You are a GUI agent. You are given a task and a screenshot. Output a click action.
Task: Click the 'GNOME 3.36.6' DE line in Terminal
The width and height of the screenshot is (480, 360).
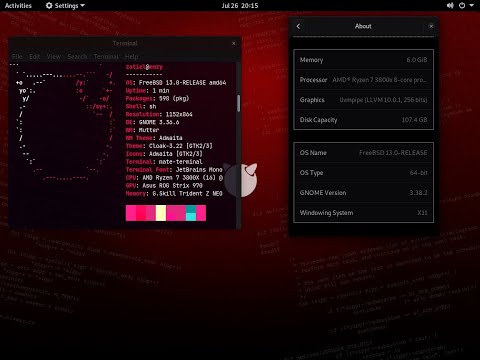pyautogui.click(x=152, y=122)
